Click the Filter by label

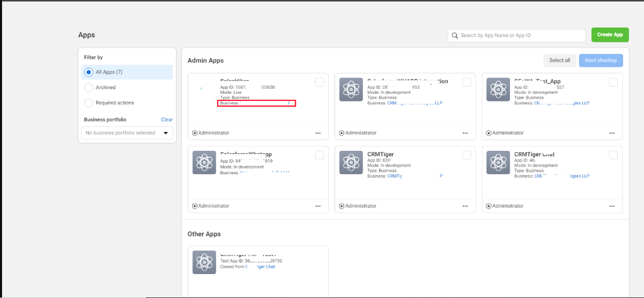point(93,58)
